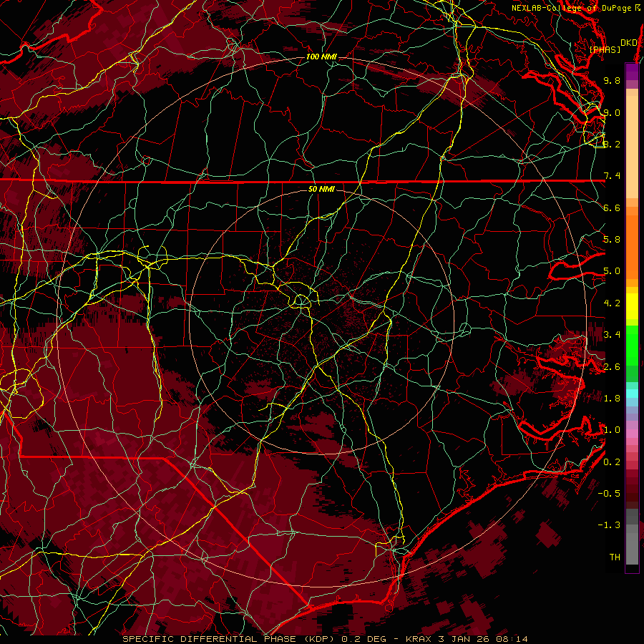Viewport: 644px width, 644px height.
Task: Click the 3 JAN 26 date in the caption
Action: tap(464, 639)
